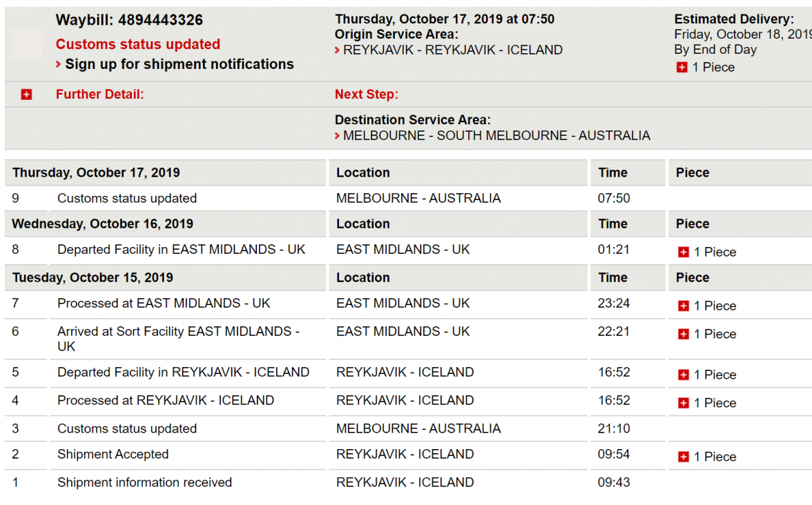Click plus icon for Processed at EAST MIDLANDS
This screenshot has width=812, height=505.
coord(684,306)
